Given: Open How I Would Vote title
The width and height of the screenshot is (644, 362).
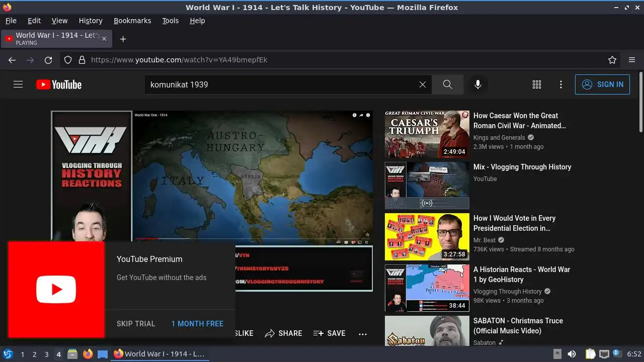Looking at the screenshot, I should click(x=514, y=223).
